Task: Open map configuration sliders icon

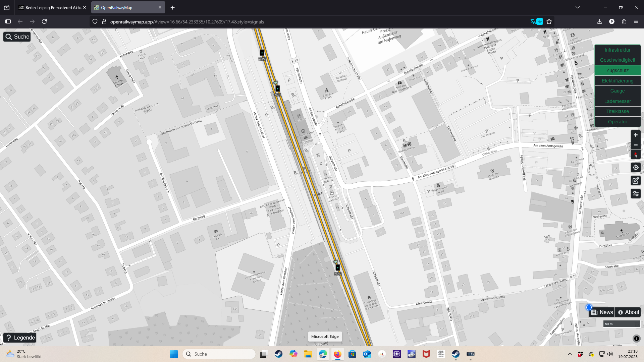Action: click(636, 194)
